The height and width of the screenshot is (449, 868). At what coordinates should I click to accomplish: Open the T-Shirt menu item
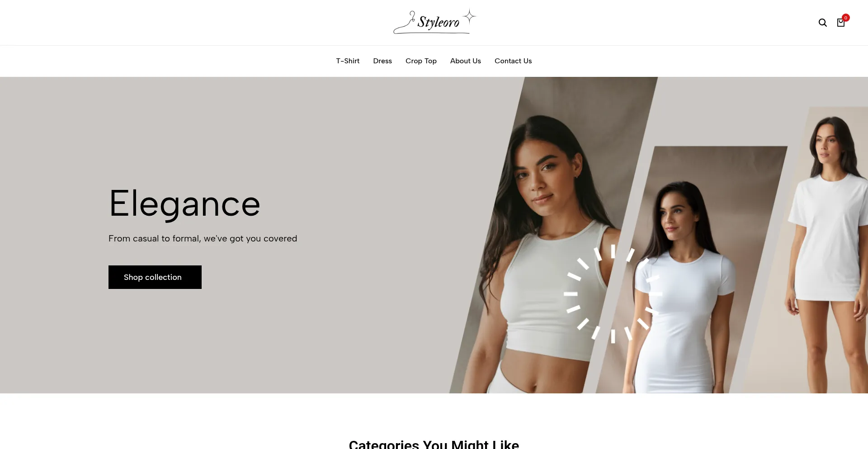pos(348,61)
